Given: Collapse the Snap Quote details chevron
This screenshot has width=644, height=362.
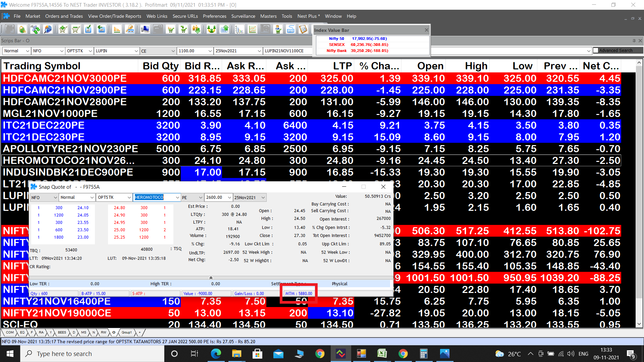Looking at the screenshot, I should (x=211, y=278).
